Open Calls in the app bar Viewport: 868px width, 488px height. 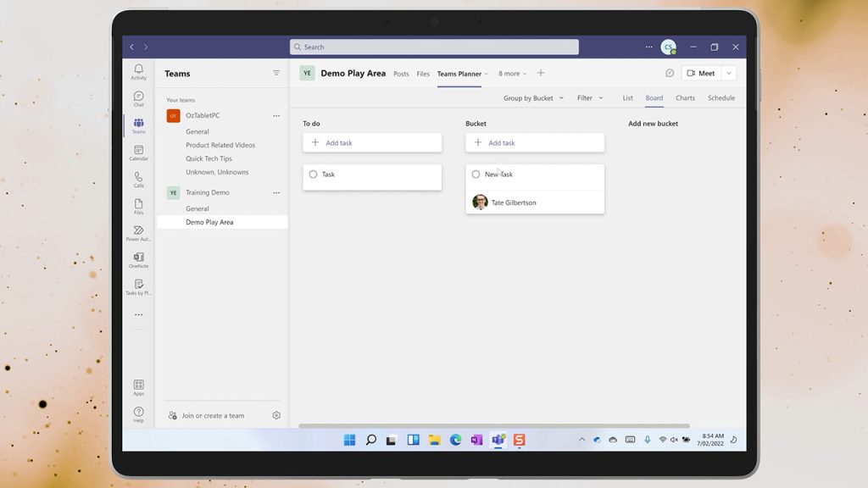tap(138, 180)
